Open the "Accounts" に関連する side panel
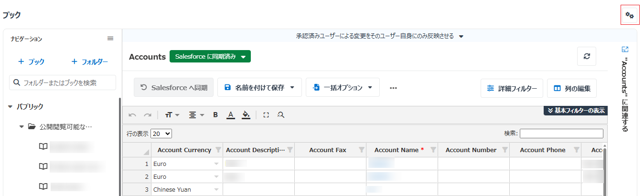 pyautogui.click(x=625, y=95)
